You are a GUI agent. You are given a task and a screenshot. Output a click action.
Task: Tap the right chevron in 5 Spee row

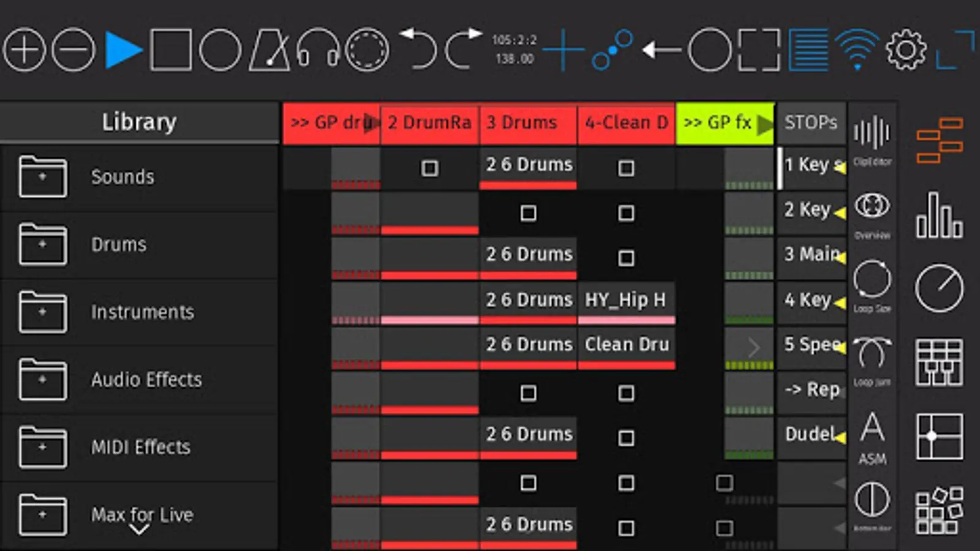[754, 348]
